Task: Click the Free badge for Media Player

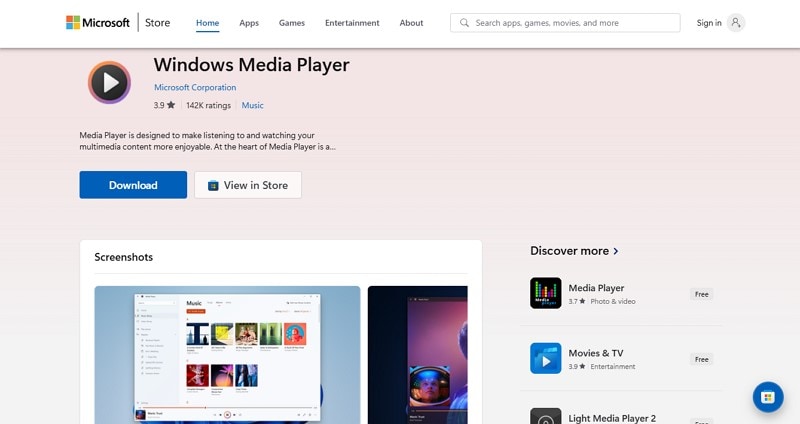Action: tap(702, 294)
